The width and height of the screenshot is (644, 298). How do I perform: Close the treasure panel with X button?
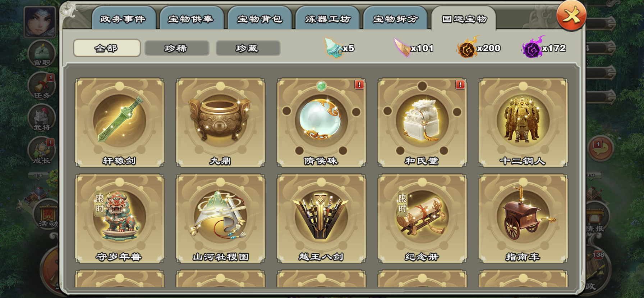click(571, 15)
